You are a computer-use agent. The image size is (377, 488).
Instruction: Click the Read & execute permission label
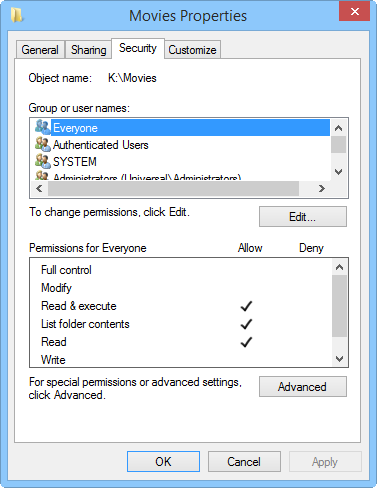coord(79,306)
